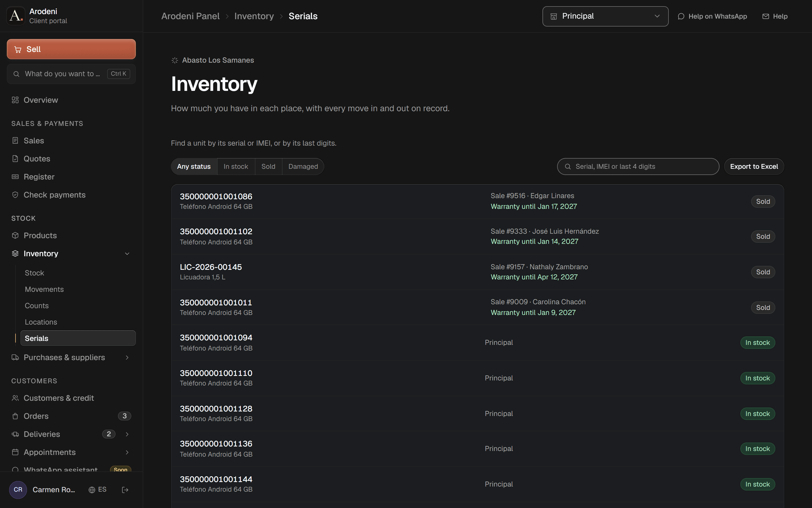Click the Sell button
This screenshot has width=812, height=508.
tap(71, 49)
